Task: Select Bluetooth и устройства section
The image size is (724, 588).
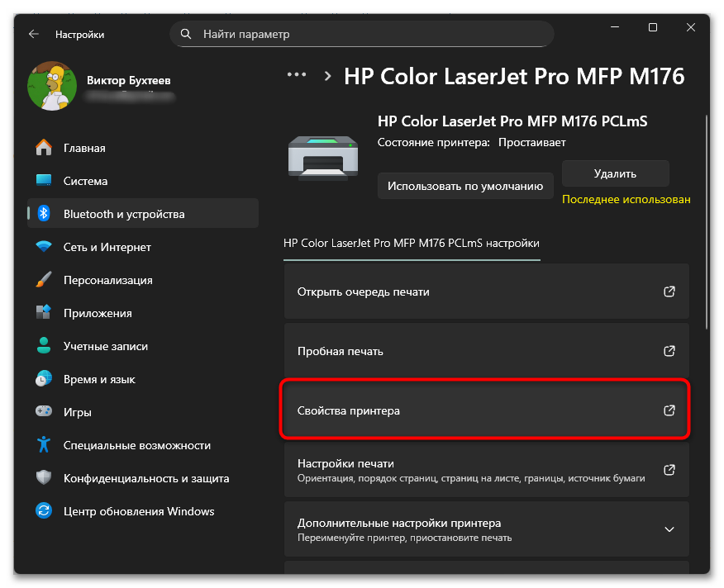Action: [x=143, y=213]
